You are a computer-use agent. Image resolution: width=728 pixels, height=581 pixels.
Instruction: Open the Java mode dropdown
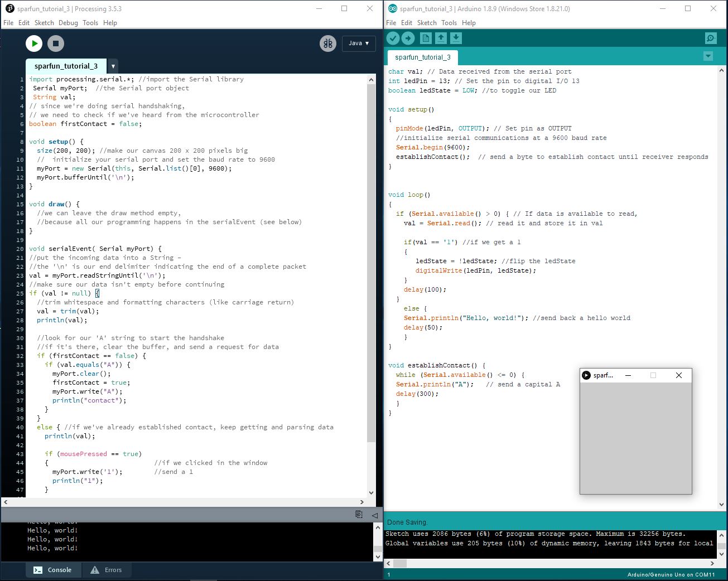click(359, 43)
